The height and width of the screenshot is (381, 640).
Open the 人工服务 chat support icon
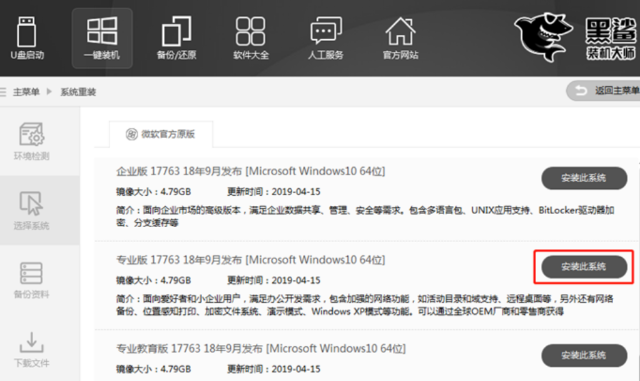(326, 31)
